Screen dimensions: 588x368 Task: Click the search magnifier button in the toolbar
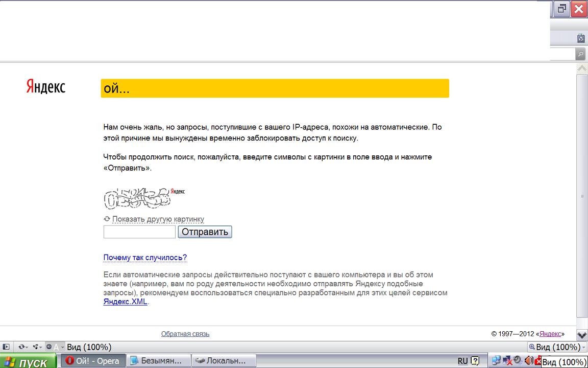(580, 55)
